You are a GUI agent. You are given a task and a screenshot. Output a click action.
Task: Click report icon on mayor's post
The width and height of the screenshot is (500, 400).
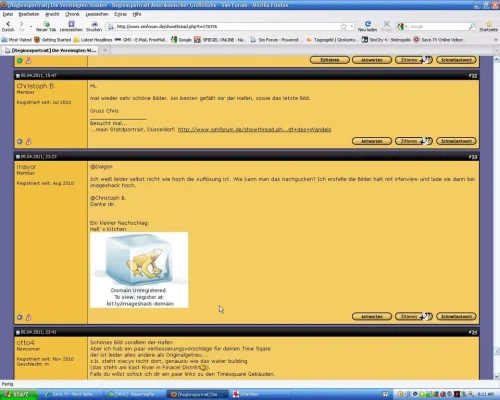click(x=29, y=317)
